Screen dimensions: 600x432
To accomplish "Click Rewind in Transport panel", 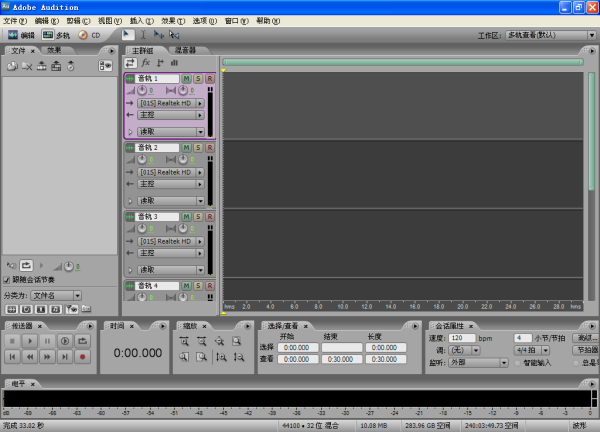I will [30, 357].
